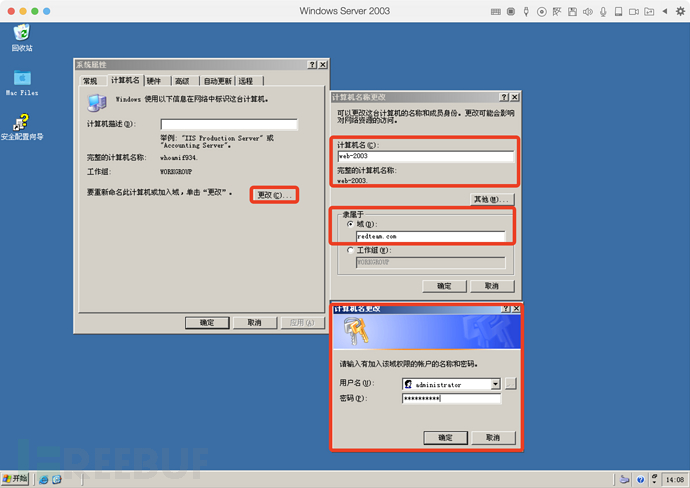Viewport: 690px width, 488px height.
Task: Expand the 用户名 dropdown arrow
Action: pos(495,384)
